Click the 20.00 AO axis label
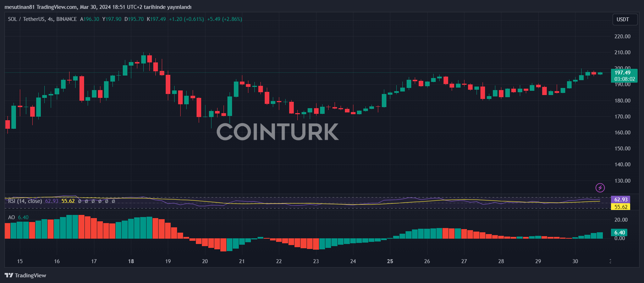The width and height of the screenshot is (644, 283). [621, 220]
